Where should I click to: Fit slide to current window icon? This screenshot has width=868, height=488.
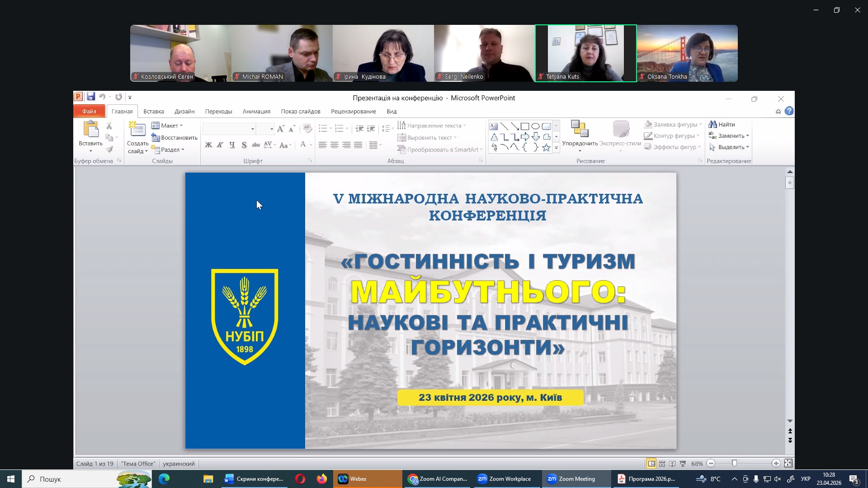[x=788, y=464]
